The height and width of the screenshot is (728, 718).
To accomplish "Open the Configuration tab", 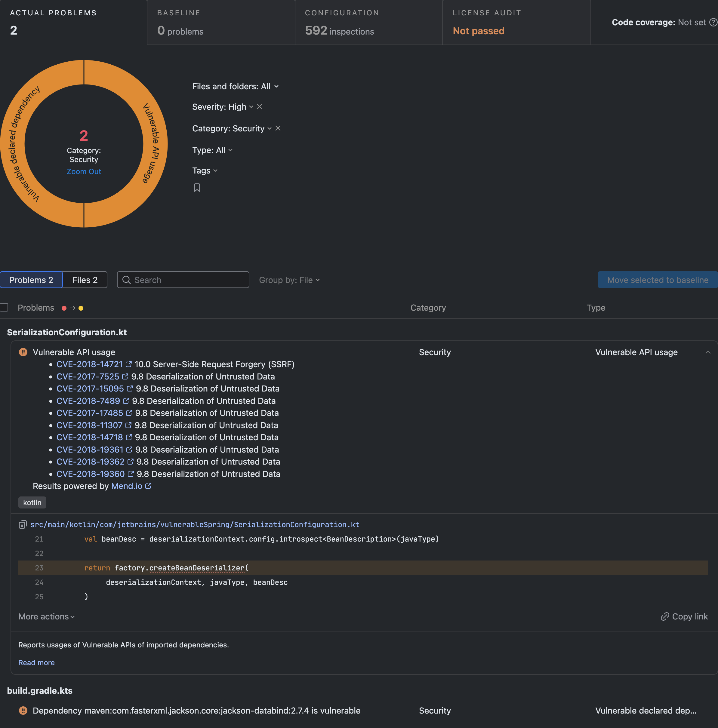I will pyautogui.click(x=368, y=22).
